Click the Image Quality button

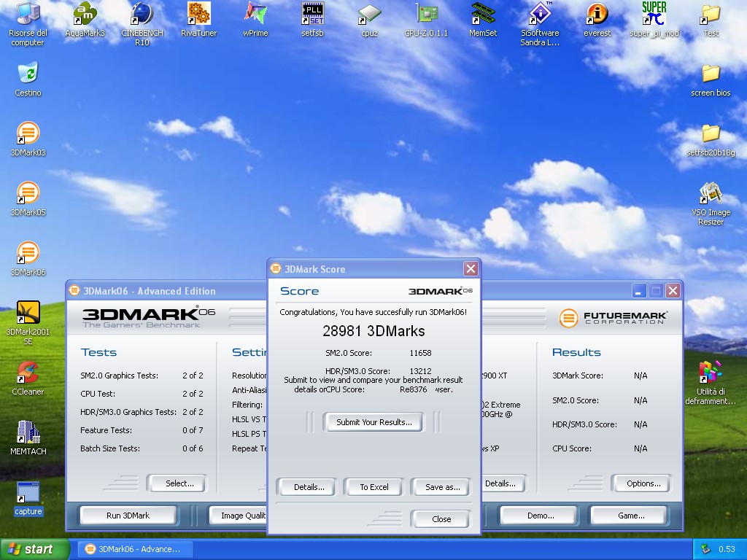tap(239, 516)
